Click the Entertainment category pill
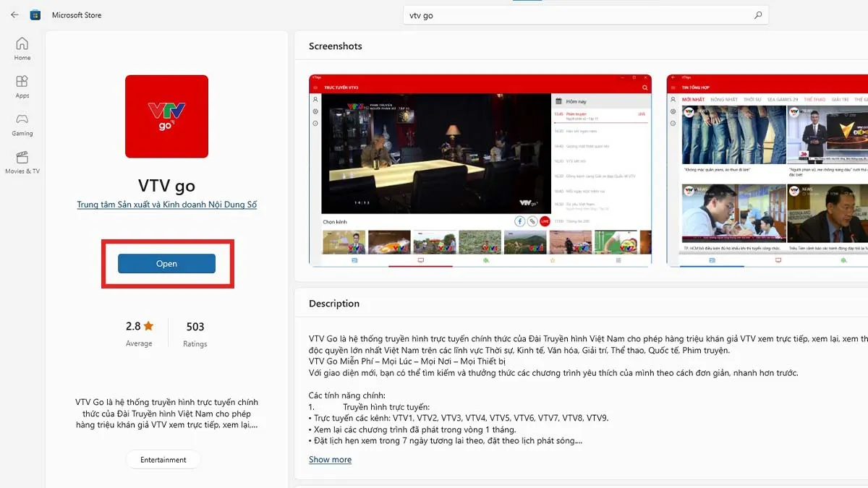 (163, 459)
